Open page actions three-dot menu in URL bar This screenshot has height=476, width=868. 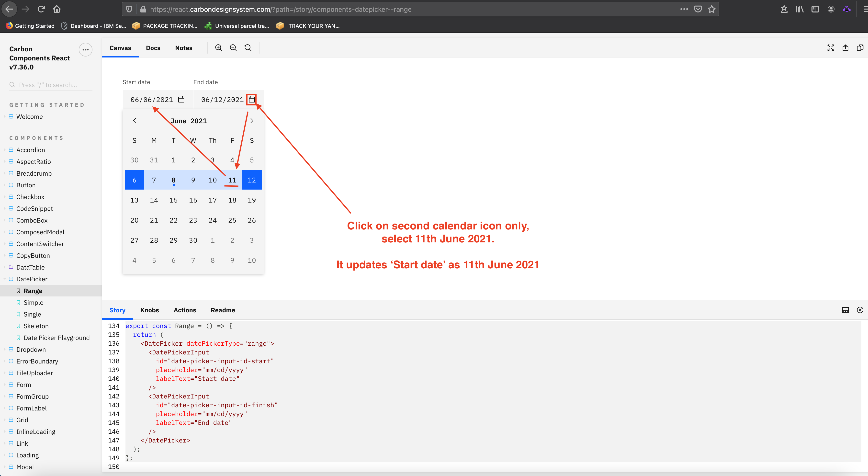point(684,9)
